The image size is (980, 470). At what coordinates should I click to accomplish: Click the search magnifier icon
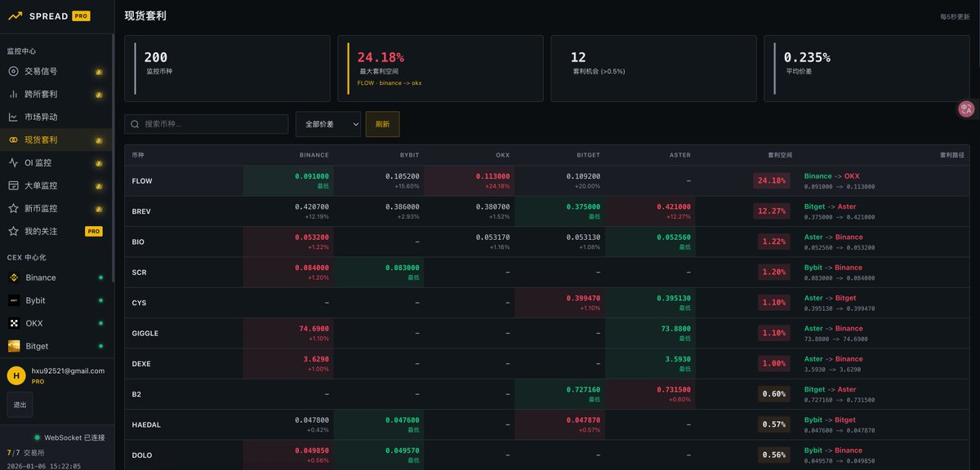(136, 124)
